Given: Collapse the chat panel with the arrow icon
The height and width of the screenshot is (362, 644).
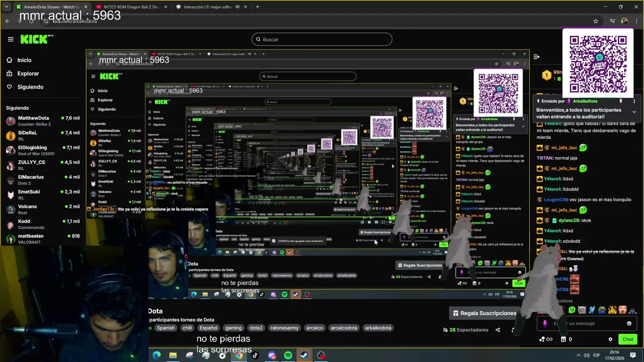Looking at the screenshot, I should tap(536, 57).
